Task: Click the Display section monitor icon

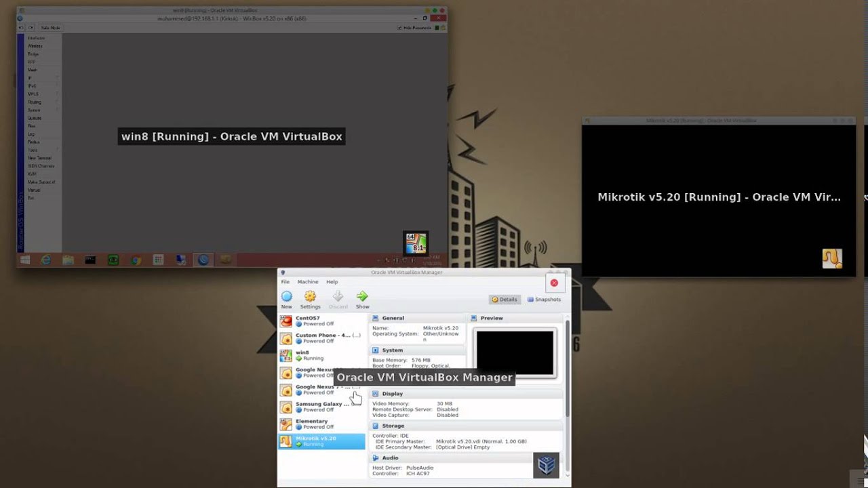Action: [x=375, y=394]
